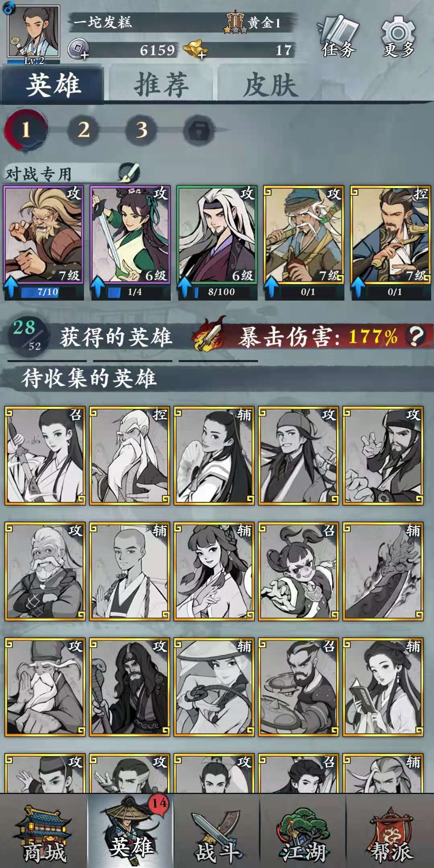This screenshot has width=434, height=868.
Task: Tap upgrade arrow on the 8/100 white-haired hero
Action: pyautogui.click(x=184, y=288)
